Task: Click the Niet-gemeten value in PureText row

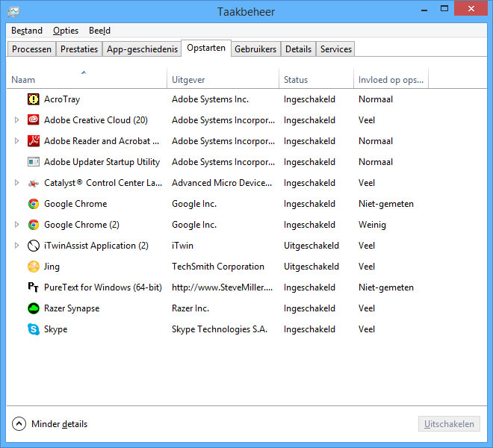Action: [386, 287]
